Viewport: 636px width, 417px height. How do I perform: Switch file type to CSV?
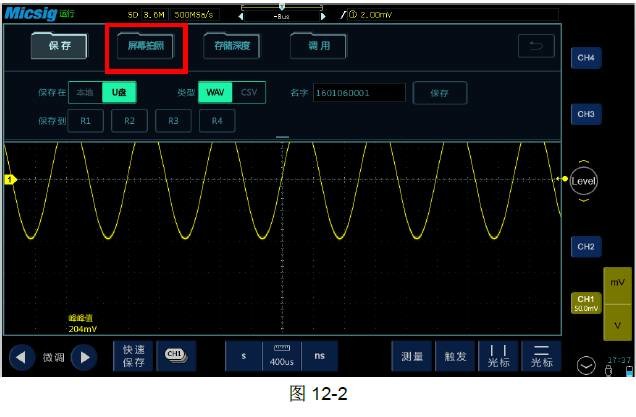(249, 92)
